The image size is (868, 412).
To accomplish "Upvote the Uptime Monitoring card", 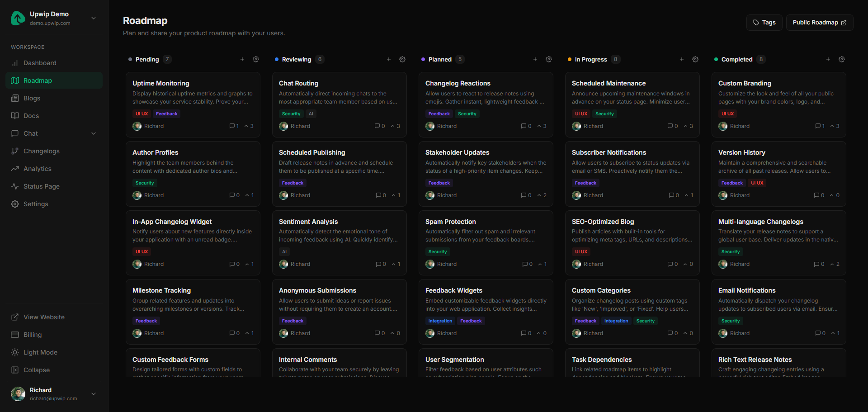I will click(249, 126).
